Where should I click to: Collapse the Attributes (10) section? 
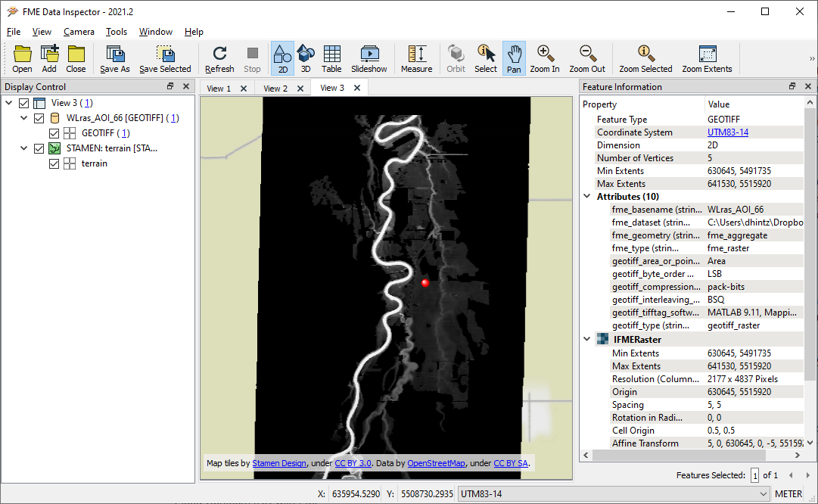pyautogui.click(x=587, y=196)
